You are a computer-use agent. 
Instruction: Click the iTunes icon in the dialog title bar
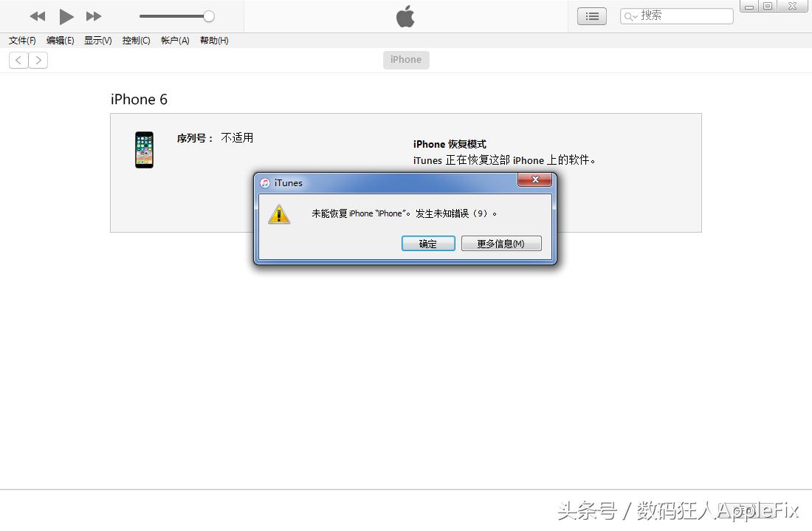(x=266, y=182)
